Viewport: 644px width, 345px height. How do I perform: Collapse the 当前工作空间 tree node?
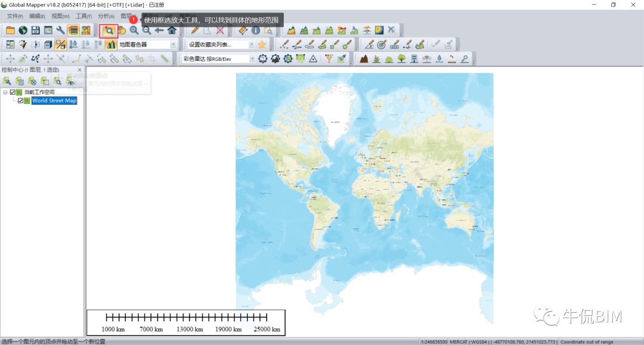[5, 92]
